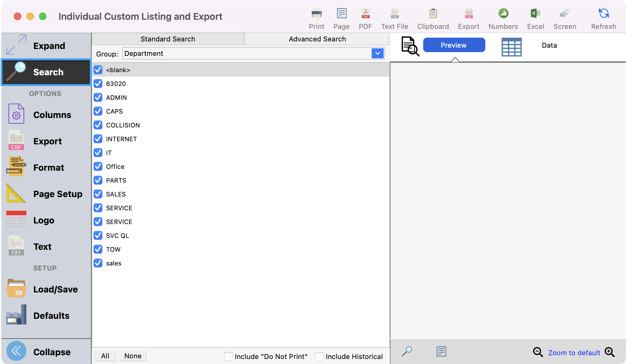The width and height of the screenshot is (626, 364).
Task: Click Zoom to default link
Action: tap(574, 353)
